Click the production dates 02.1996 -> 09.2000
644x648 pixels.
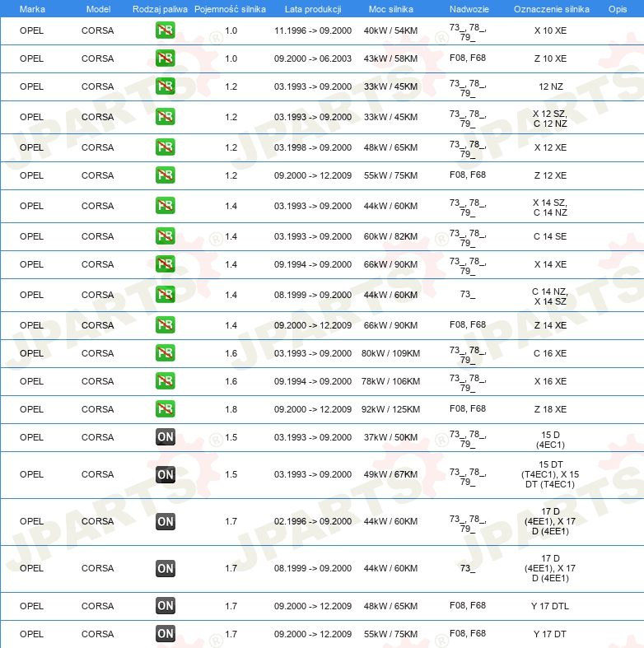313,521
